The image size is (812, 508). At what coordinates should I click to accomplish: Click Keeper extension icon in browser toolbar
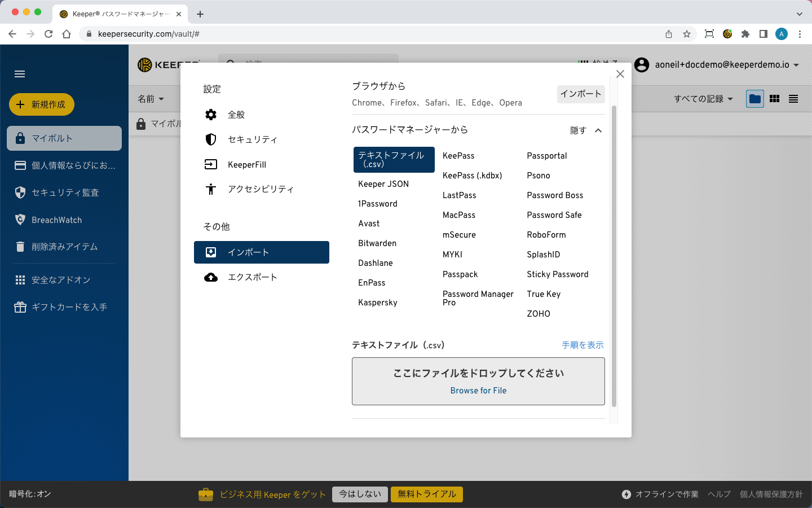(x=727, y=34)
